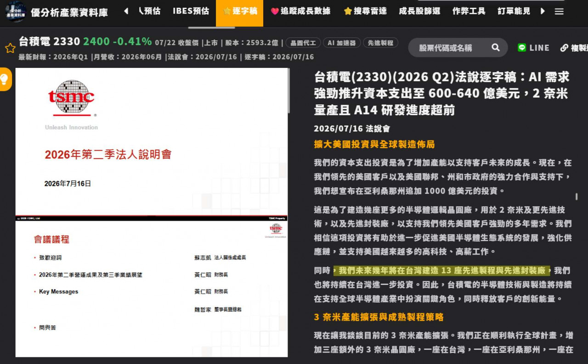Click the 擴大美國投資與全球製造佈局 heading
588x364 pixels.
click(374, 145)
